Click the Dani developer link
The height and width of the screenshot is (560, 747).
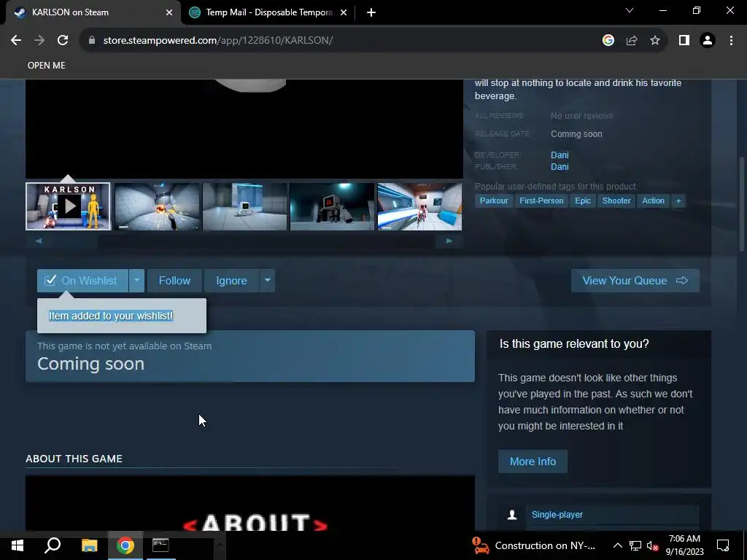(560, 155)
